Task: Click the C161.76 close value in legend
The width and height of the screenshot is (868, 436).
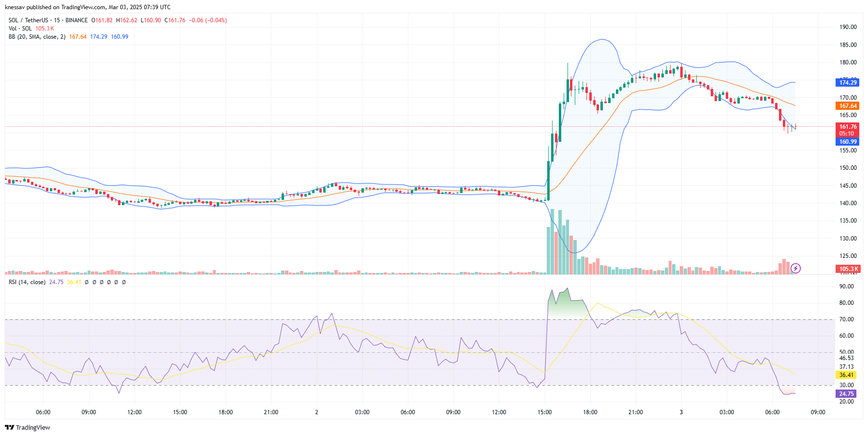Action: 175,20
